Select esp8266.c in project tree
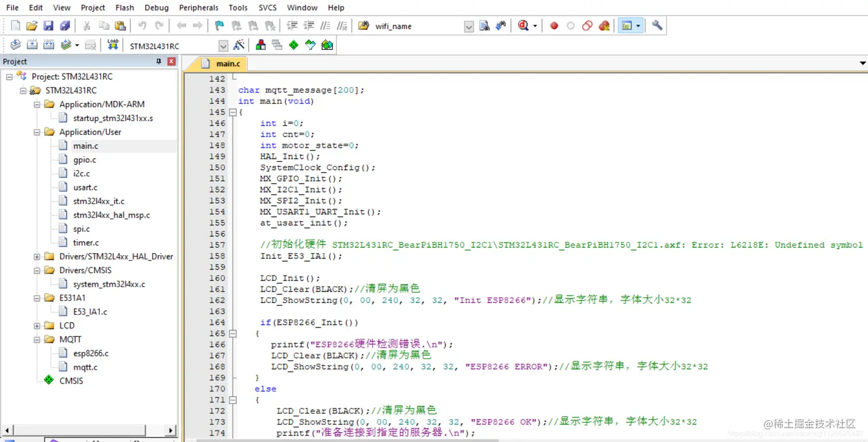Image resolution: width=868 pixels, height=442 pixels. point(91,353)
